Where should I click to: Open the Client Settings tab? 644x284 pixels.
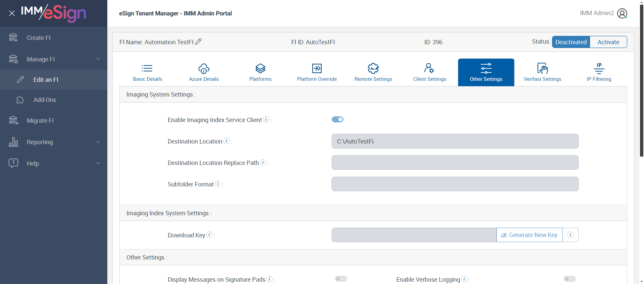point(430,72)
